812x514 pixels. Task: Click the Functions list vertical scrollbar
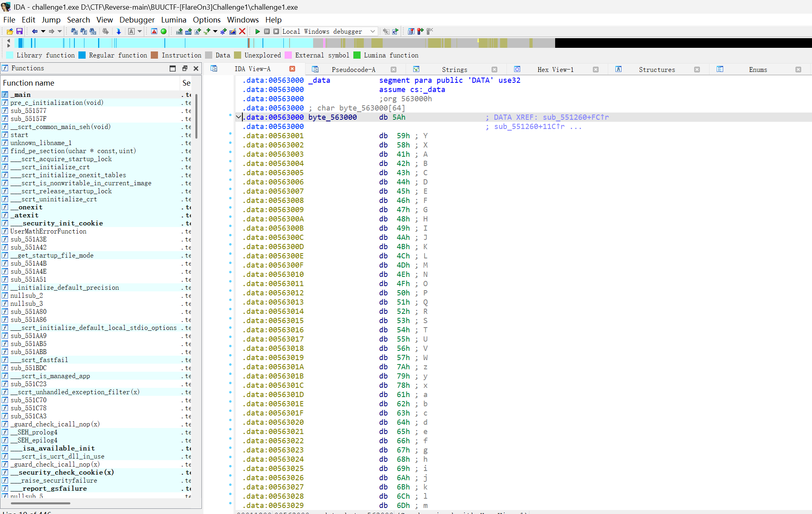pos(196,117)
